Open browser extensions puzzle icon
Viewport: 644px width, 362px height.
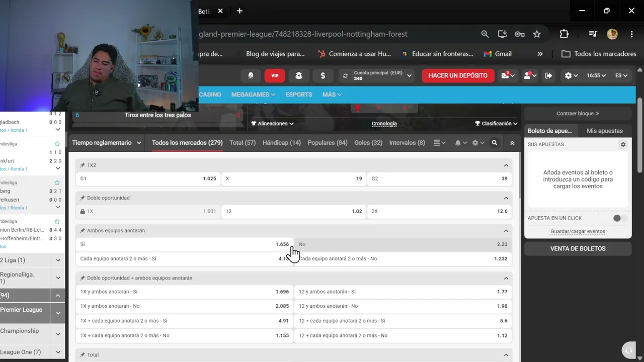pyautogui.click(x=564, y=34)
